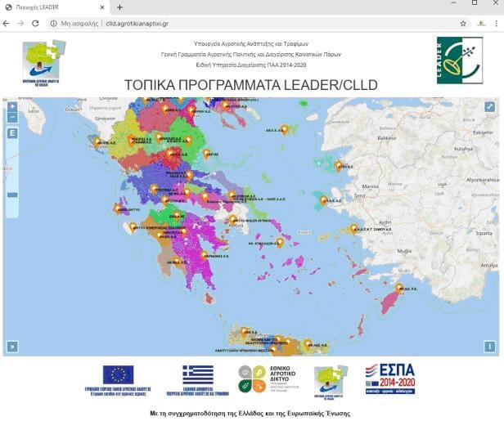Click the orange marker on Rhodes island
The image size is (504, 421).
pos(400,288)
